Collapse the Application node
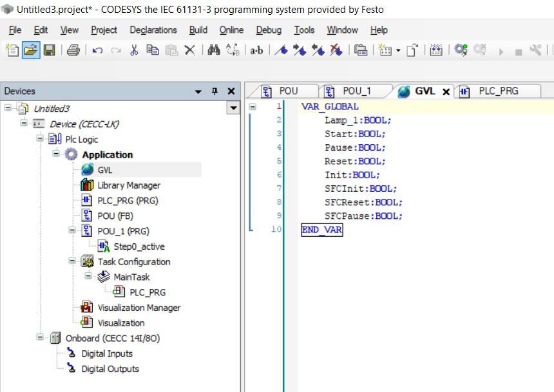Screen dimensions: 554x392 click(x=56, y=154)
